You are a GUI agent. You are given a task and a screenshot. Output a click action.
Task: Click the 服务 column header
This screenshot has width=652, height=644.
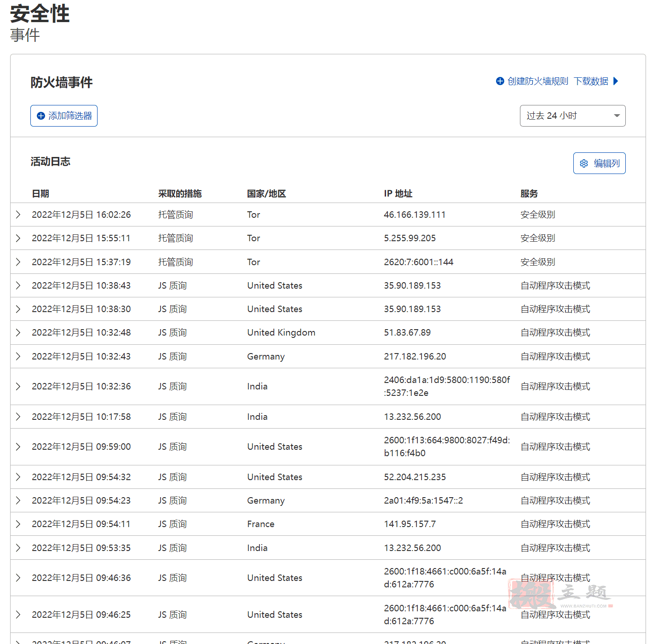(x=529, y=194)
